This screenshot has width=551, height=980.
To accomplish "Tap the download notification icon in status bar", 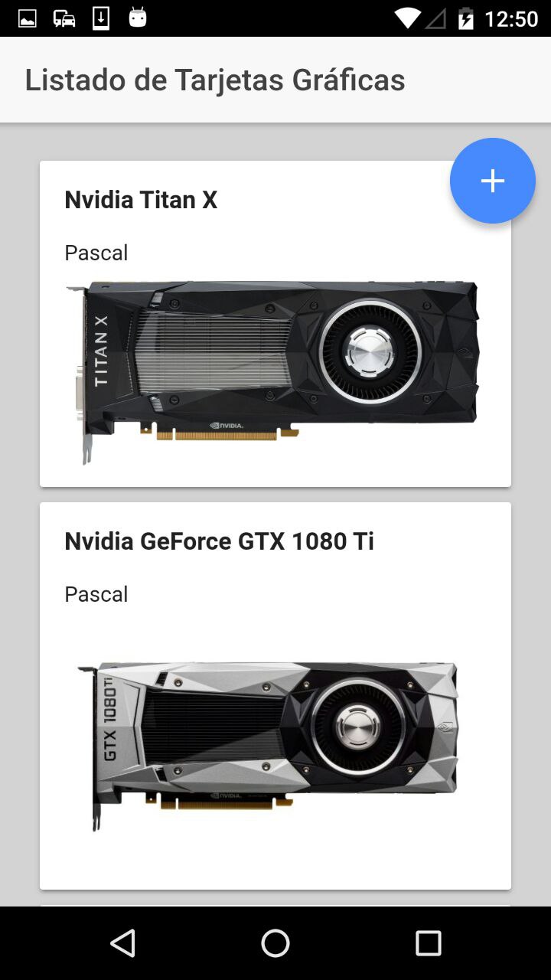I will click(x=101, y=18).
